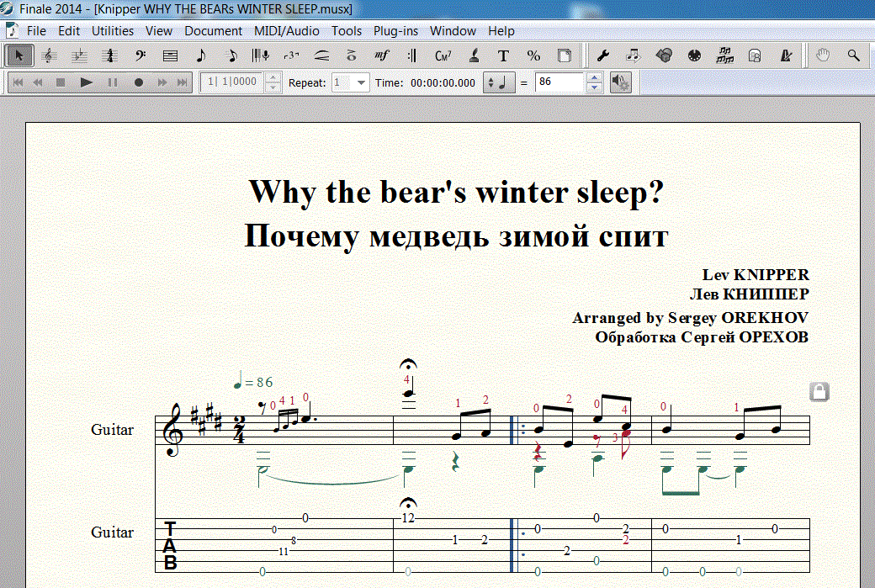The height and width of the screenshot is (588, 875).
Task: Open the Tools menu
Action: 347,31
